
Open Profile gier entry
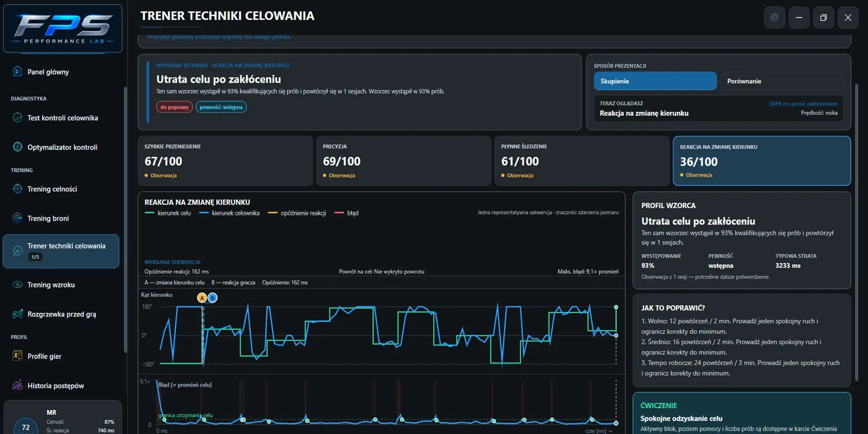[x=61, y=356]
